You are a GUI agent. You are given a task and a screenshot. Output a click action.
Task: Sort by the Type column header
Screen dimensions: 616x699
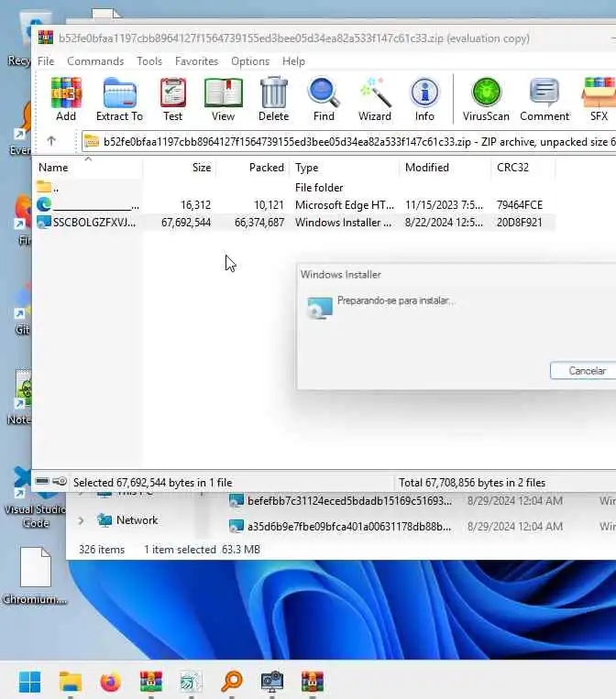[345, 168]
